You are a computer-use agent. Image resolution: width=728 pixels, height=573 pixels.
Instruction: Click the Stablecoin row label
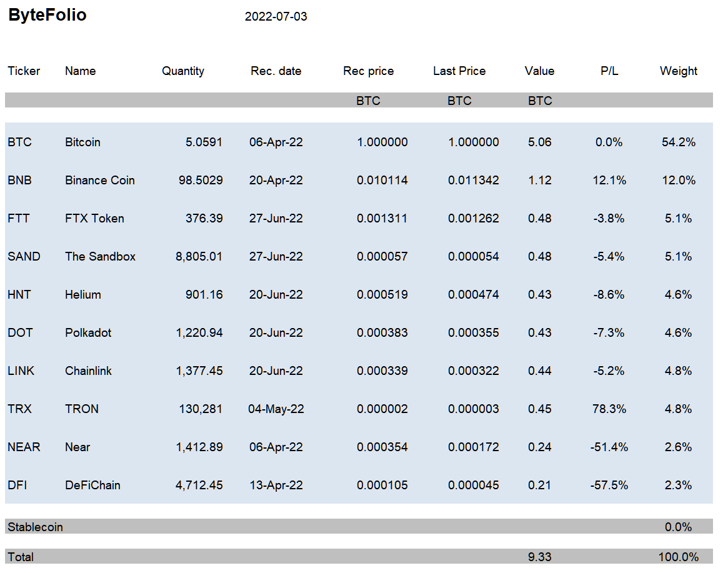(x=35, y=527)
